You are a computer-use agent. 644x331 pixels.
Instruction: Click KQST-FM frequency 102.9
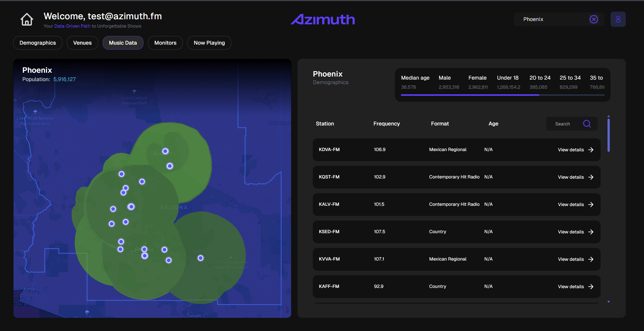(380, 177)
